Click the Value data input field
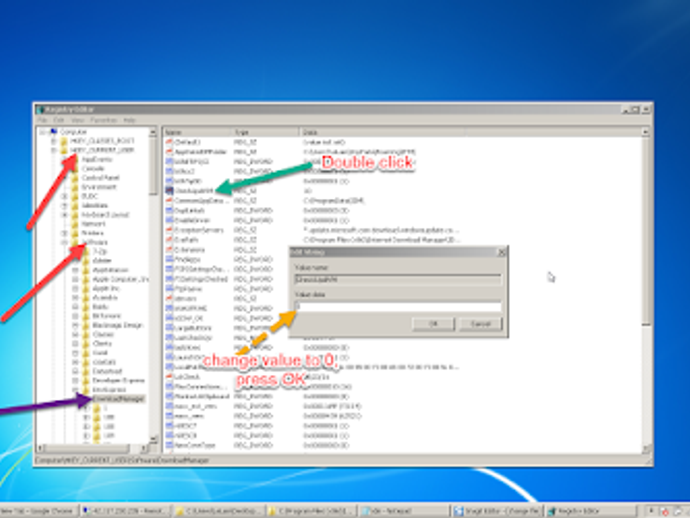The width and height of the screenshot is (690, 518). pos(398,306)
